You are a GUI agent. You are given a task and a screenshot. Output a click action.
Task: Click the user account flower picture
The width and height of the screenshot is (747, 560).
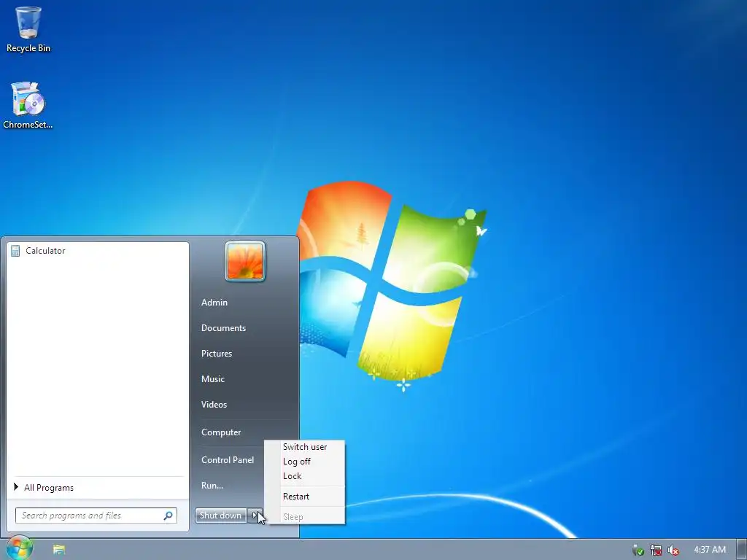(x=245, y=261)
